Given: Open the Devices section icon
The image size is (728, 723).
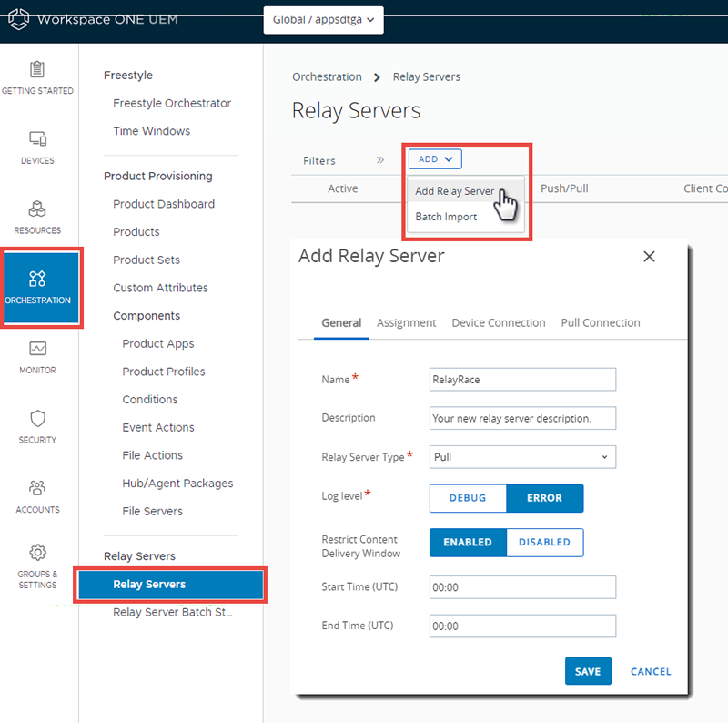Looking at the screenshot, I should [x=37, y=138].
